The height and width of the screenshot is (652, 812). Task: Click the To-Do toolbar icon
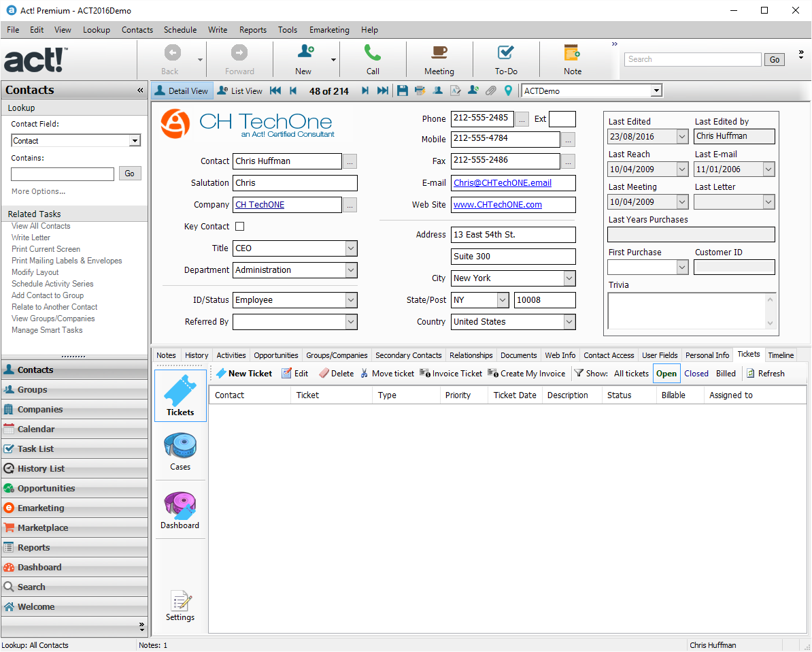[x=505, y=54]
